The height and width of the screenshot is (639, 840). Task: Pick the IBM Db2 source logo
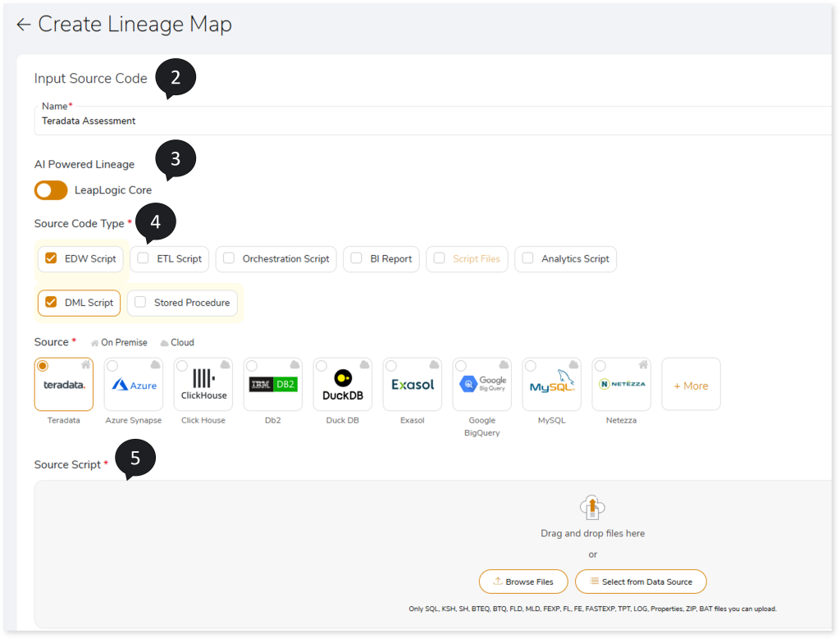pos(273,385)
